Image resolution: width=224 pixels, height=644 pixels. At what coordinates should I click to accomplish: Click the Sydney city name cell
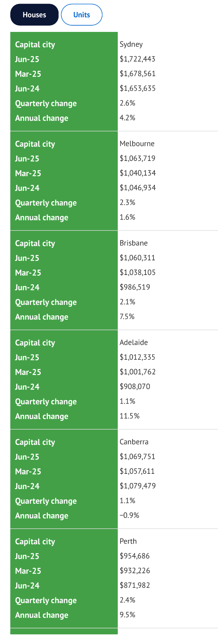[131, 45]
